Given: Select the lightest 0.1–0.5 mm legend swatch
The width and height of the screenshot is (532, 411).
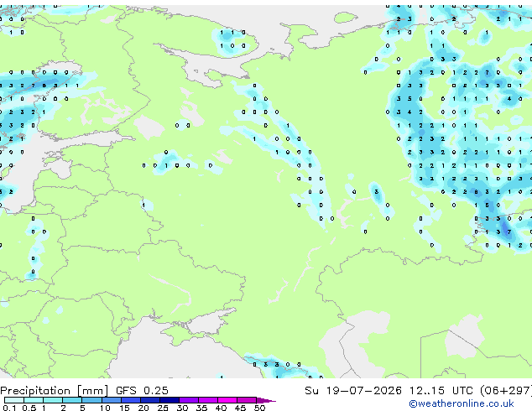Looking at the screenshot, I should pos(14,400).
